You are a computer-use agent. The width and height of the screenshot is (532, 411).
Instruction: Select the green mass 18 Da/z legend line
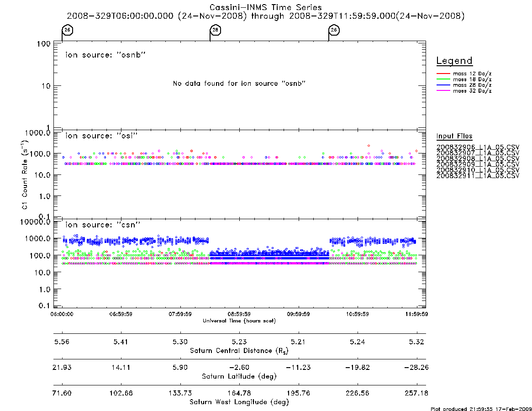(x=443, y=79)
